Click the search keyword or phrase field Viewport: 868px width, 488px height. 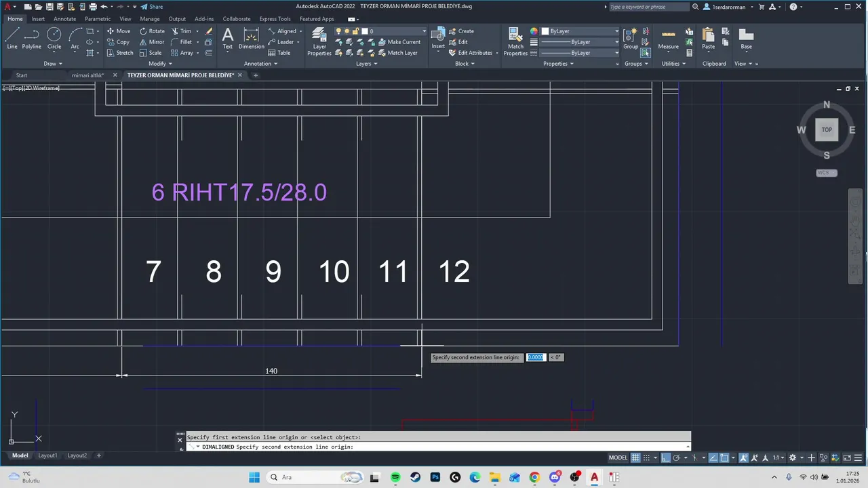648,7
